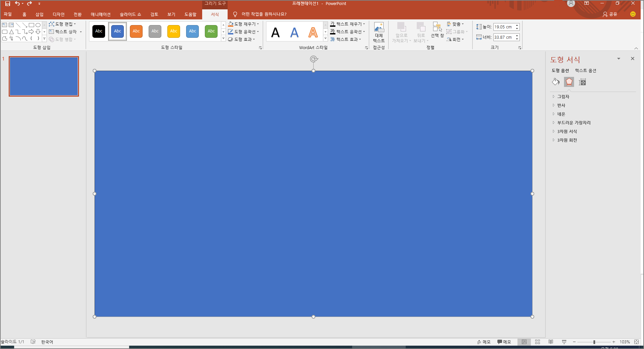Switch to the 삽입 ribbon tab
The width and height of the screenshot is (644, 349).
(39, 14)
